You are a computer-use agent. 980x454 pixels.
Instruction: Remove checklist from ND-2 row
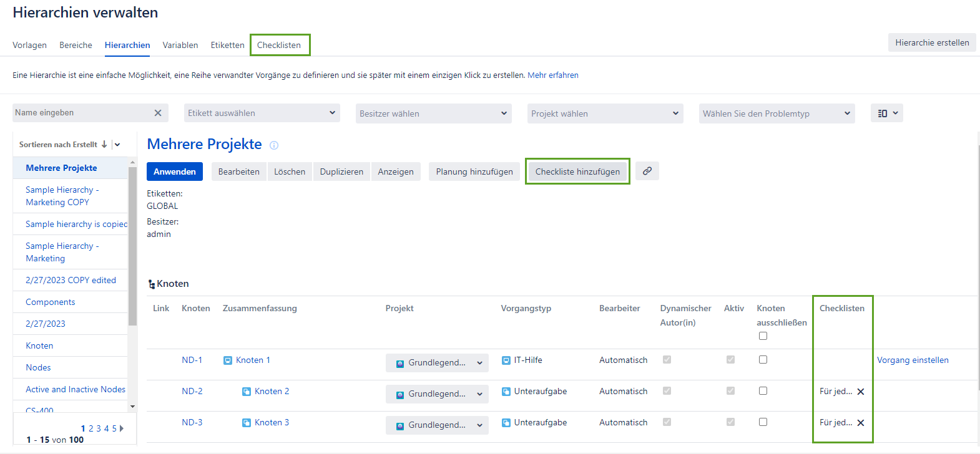pos(861,392)
